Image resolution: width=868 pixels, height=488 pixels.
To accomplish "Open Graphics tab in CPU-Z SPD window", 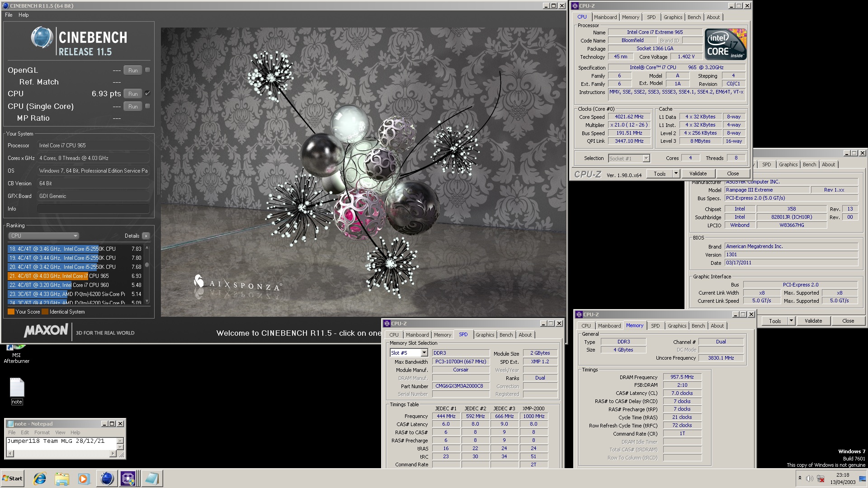I will point(485,335).
